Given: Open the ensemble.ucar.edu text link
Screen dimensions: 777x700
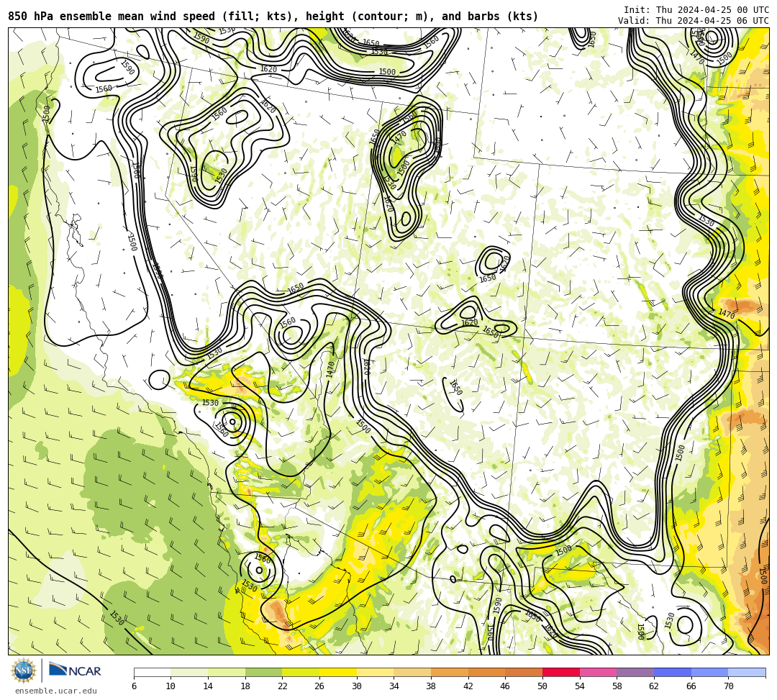Looking at the screenshot, I should pos(56,691).
